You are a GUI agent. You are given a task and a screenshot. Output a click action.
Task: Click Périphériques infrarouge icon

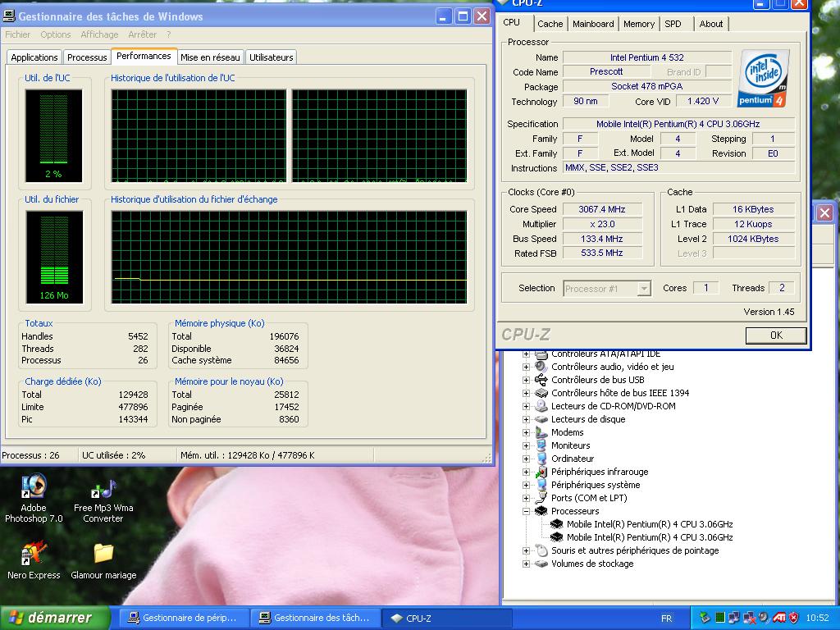(x=541, y=472)
